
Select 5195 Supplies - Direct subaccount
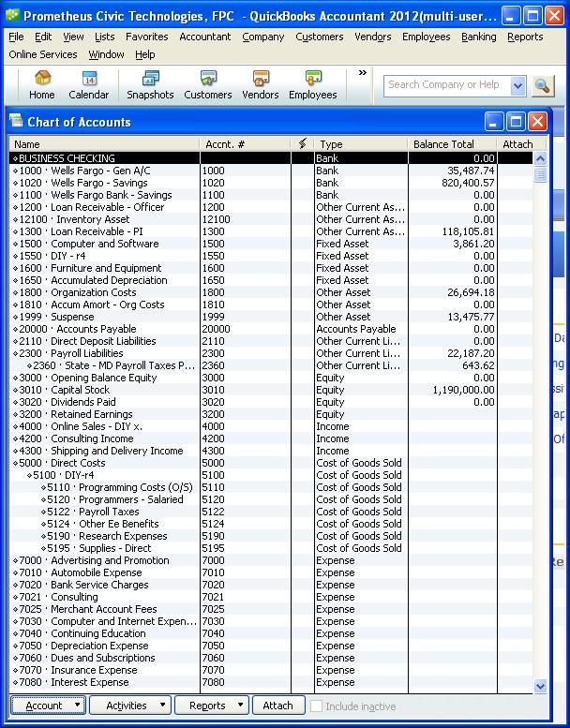[x=271, y=548]
